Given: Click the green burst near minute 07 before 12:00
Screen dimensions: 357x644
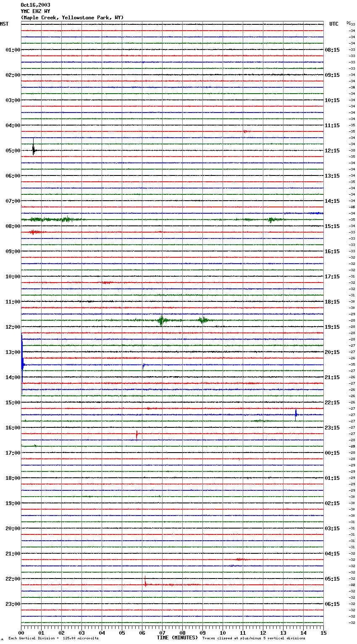Looking at the screenshot, I should [161, 321].
